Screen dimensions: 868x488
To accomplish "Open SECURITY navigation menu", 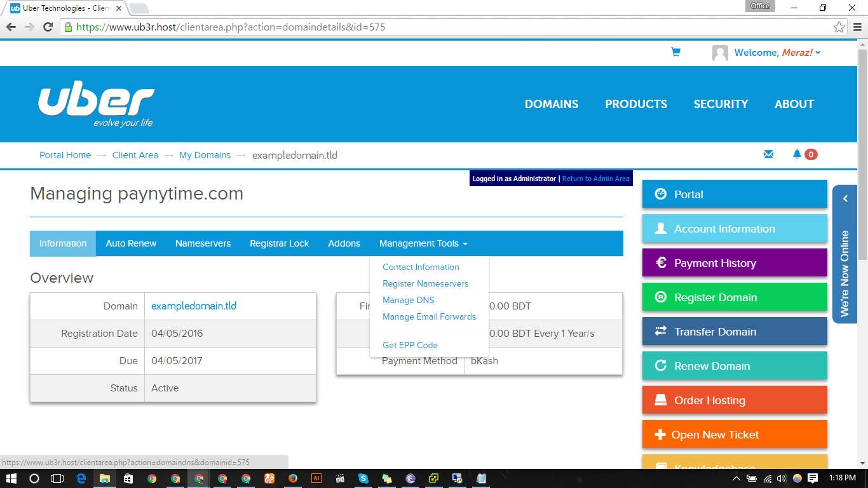I will pyautogui.click(x=721, y=104).
